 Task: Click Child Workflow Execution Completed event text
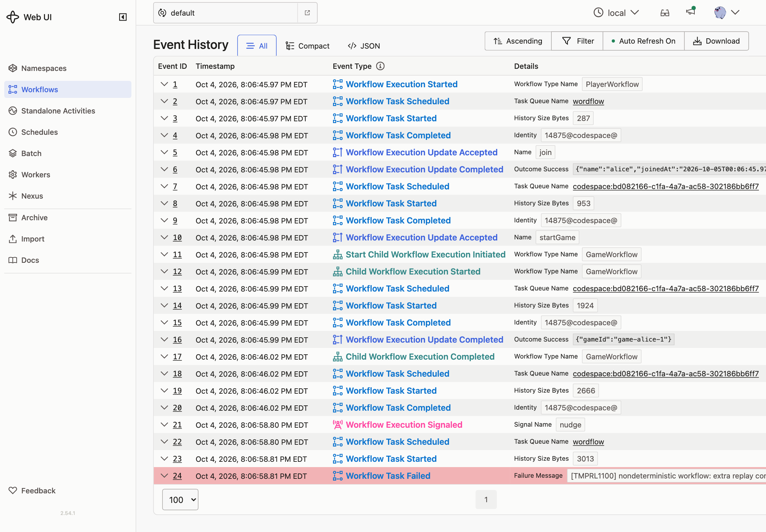pos(420,357)
